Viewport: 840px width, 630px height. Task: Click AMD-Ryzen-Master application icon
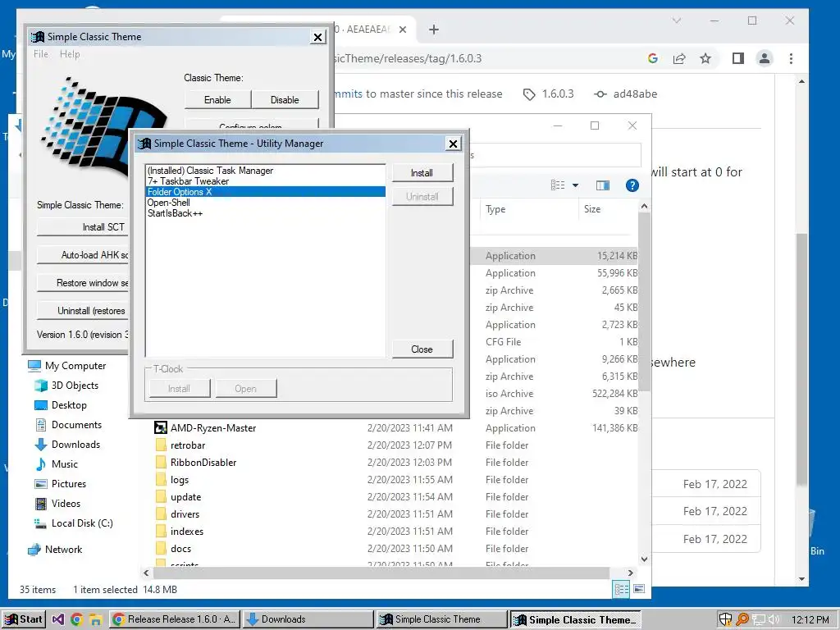161,428
